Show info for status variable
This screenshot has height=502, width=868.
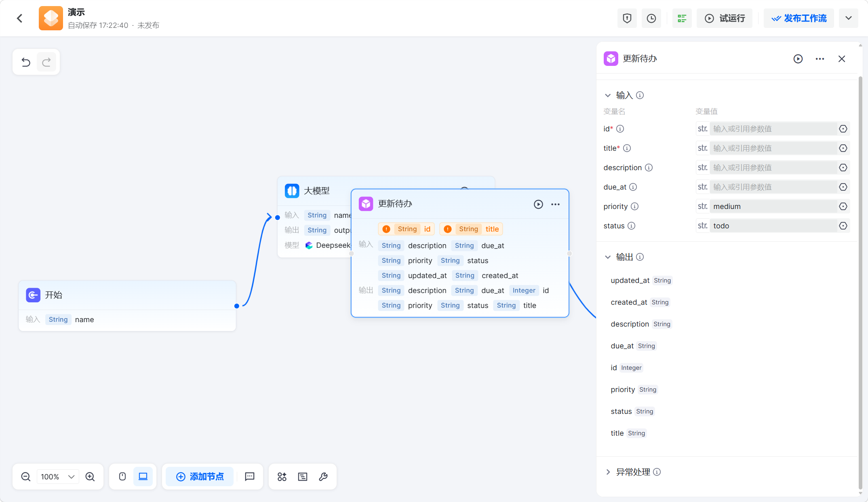pos(632,226)
